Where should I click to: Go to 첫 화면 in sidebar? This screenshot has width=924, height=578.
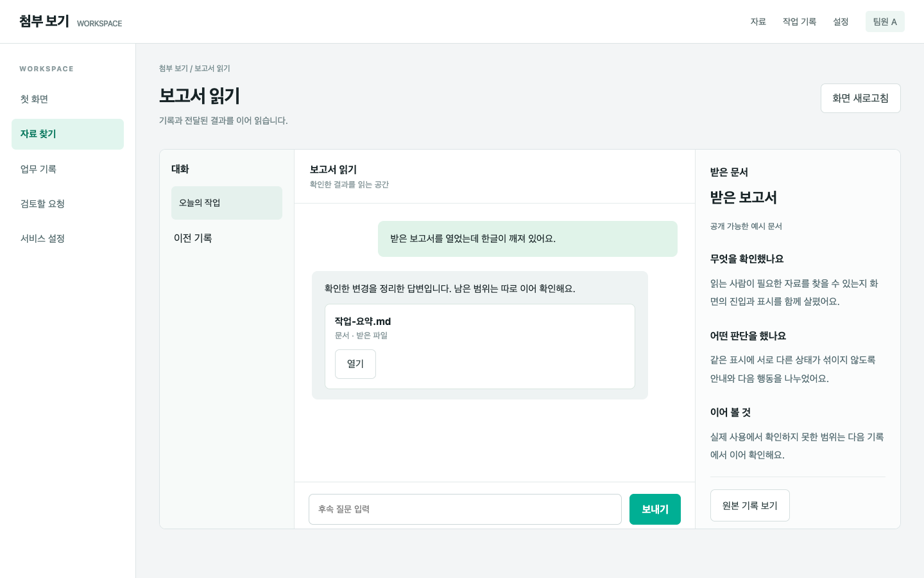coord(67,100)
